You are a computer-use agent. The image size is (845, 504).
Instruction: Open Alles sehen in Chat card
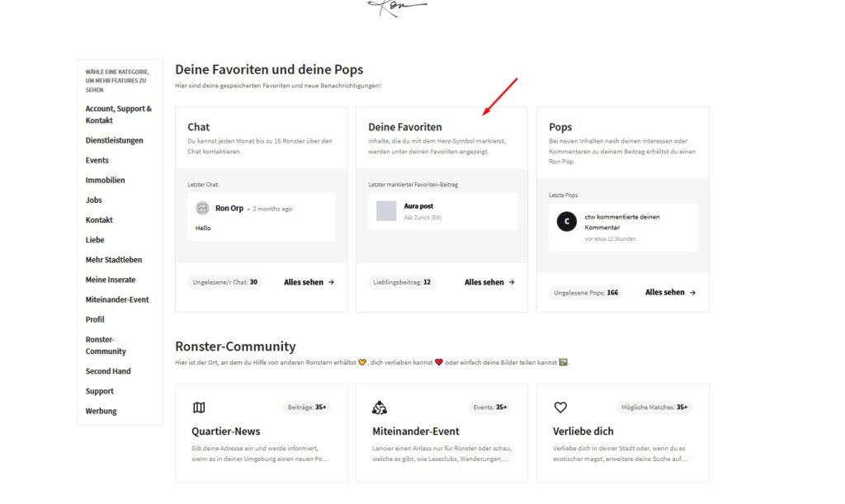click(309, 282)
